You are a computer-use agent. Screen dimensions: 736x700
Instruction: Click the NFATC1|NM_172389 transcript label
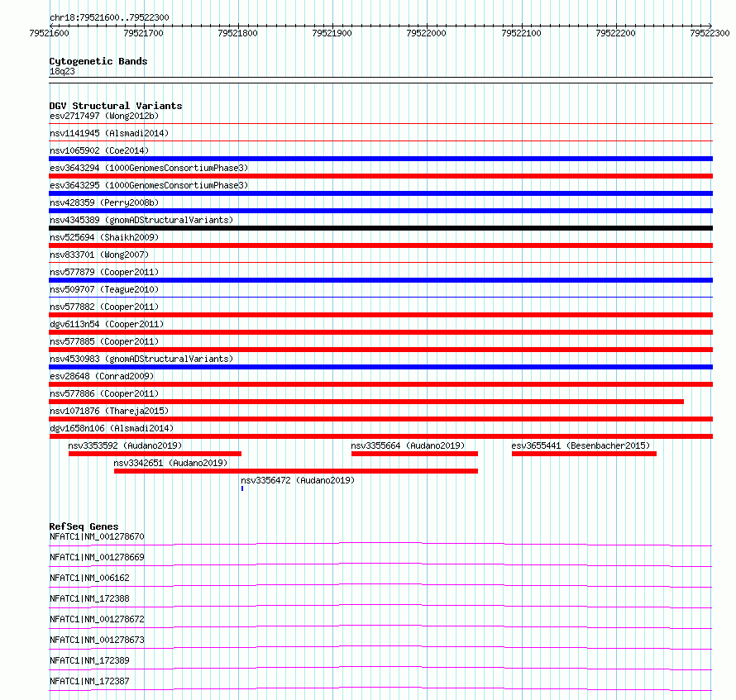click(89, 660)
